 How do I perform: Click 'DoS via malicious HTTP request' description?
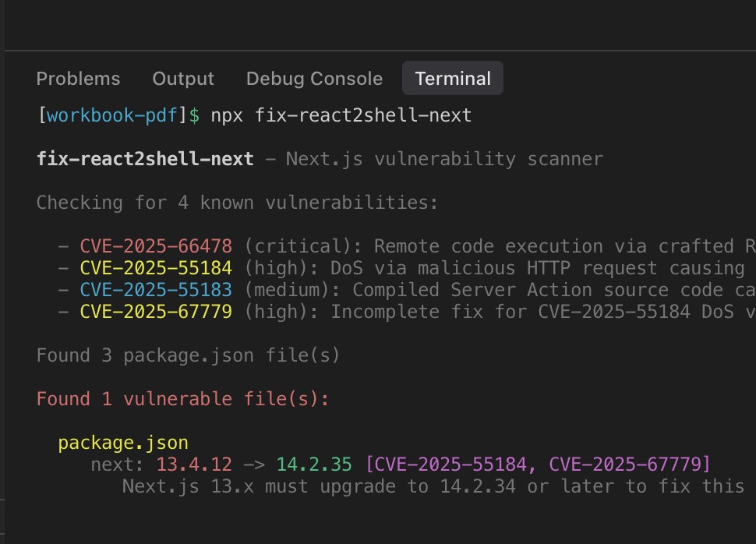[x=493, y=268]
